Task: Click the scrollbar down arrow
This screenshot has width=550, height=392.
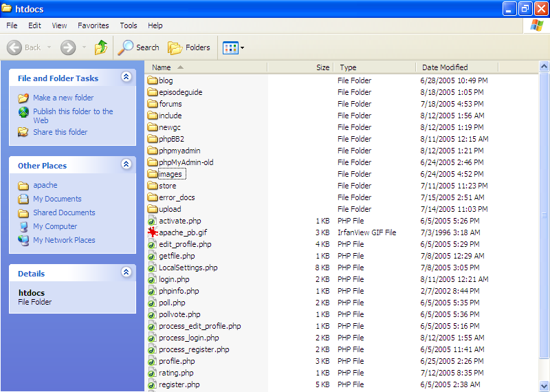Action: click(x=544, y=385)
